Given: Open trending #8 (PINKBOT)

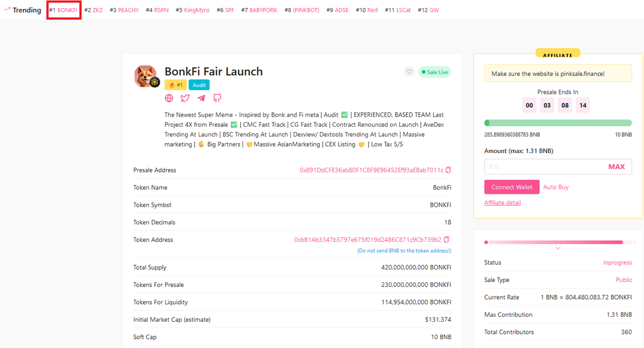Looking at the screenshot, I should coord(302,10).
